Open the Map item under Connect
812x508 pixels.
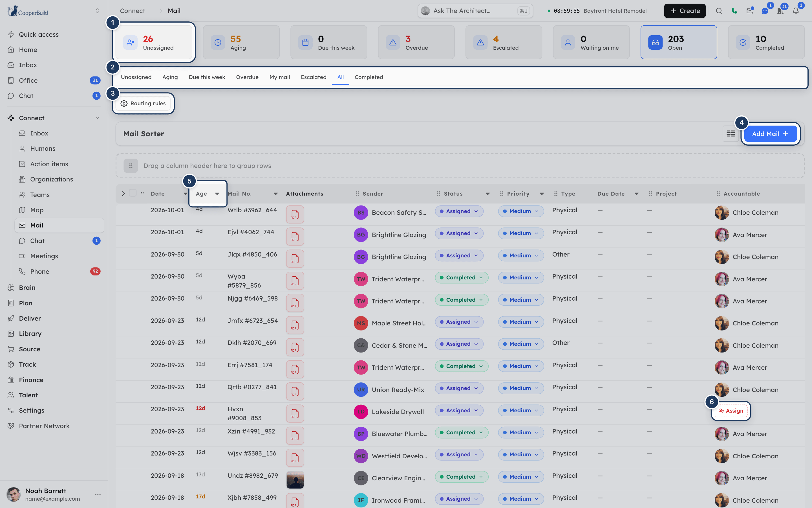pos(37,210)
